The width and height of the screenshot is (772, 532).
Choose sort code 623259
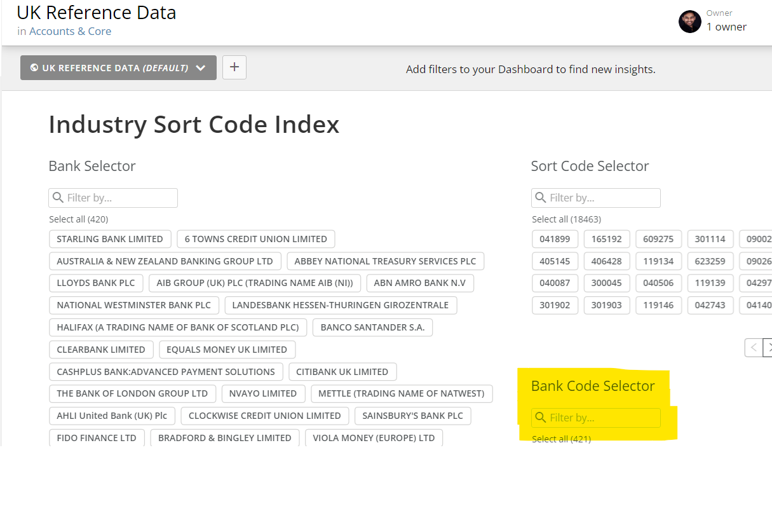(x=710, y=261)
